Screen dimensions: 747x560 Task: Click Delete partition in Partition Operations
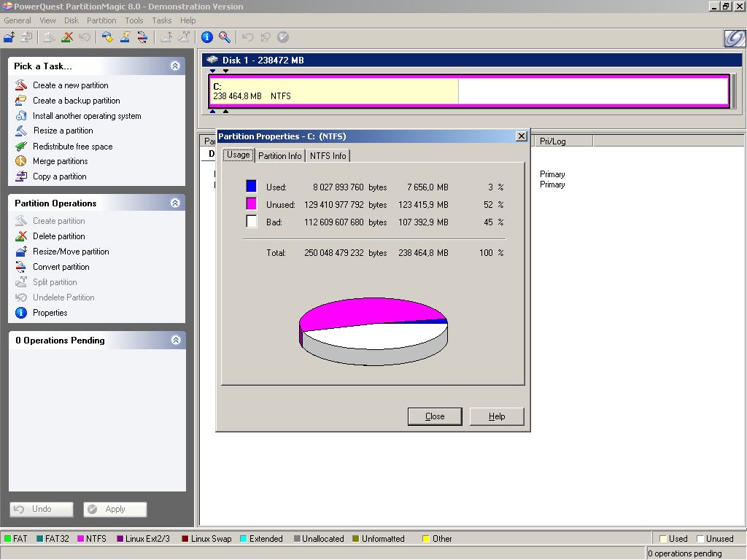pos(58,236)
